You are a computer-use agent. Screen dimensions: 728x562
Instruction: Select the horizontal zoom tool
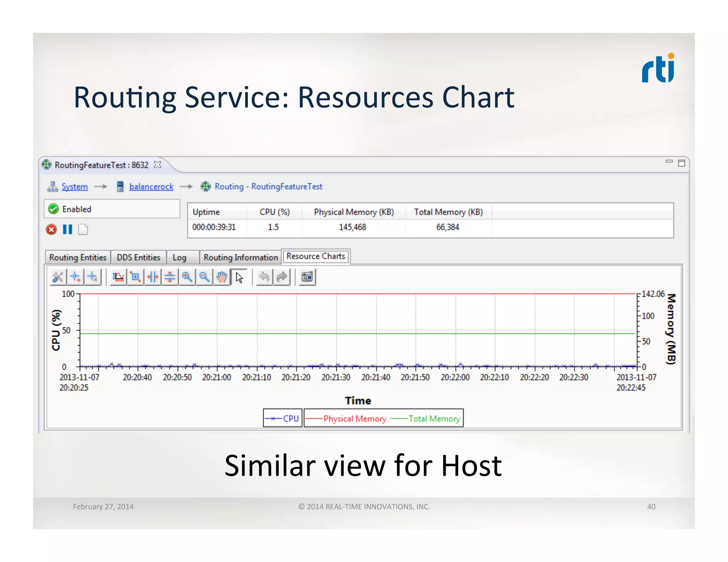point(153,277)
